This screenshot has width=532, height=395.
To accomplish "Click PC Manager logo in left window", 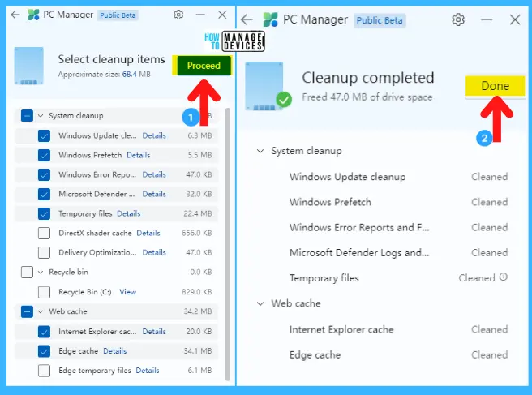I will click(33, 15).
